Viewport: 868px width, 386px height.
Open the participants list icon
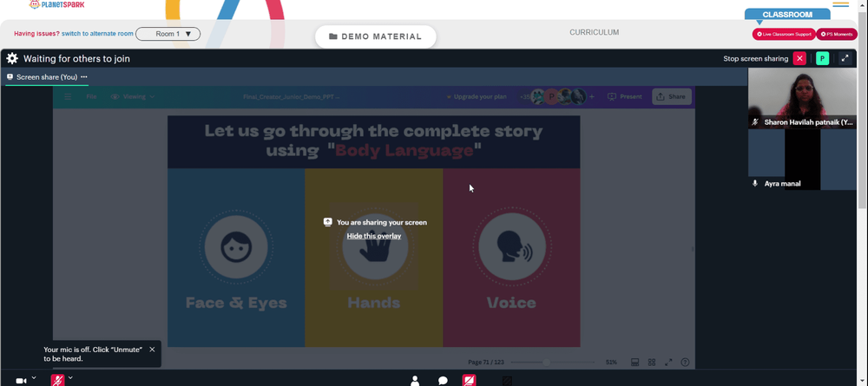click(415, 381)
